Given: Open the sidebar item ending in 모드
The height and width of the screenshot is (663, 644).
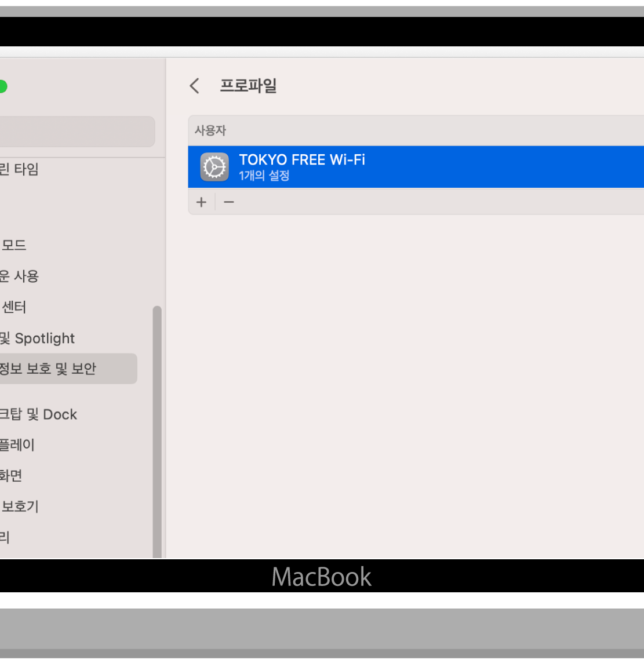Looking at the screenshot, I should 13,245.
